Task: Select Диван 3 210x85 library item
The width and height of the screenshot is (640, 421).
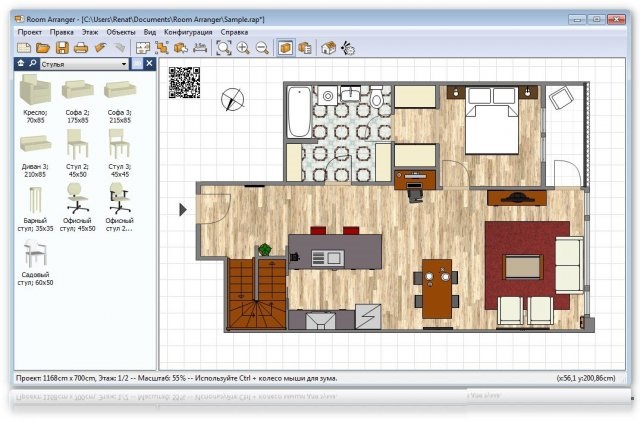Action: 36,153
